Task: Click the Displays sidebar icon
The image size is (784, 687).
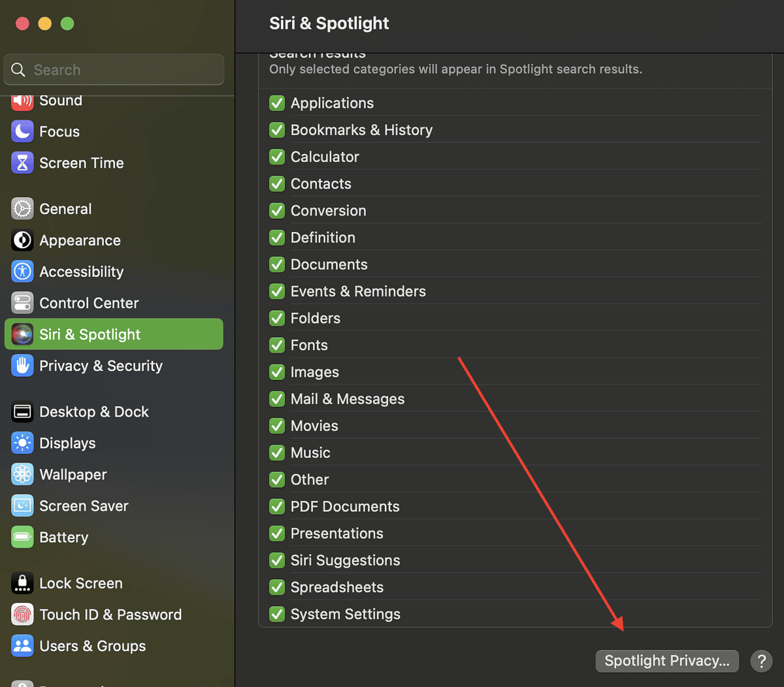Action: click(x=22, y=443)
